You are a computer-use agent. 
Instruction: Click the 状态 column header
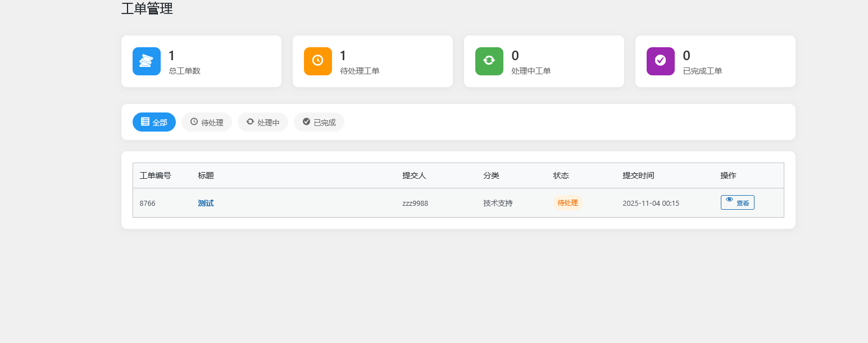coord(561,175)
